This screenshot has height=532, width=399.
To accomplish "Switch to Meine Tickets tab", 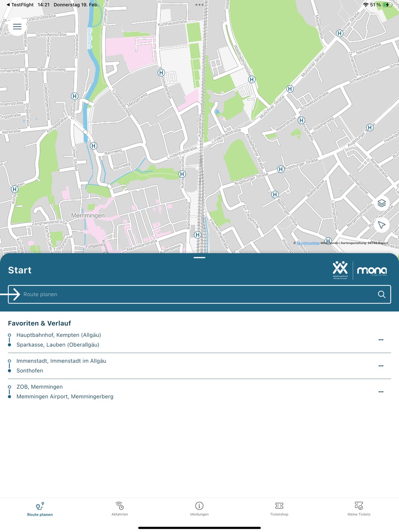I will point(359,509).
